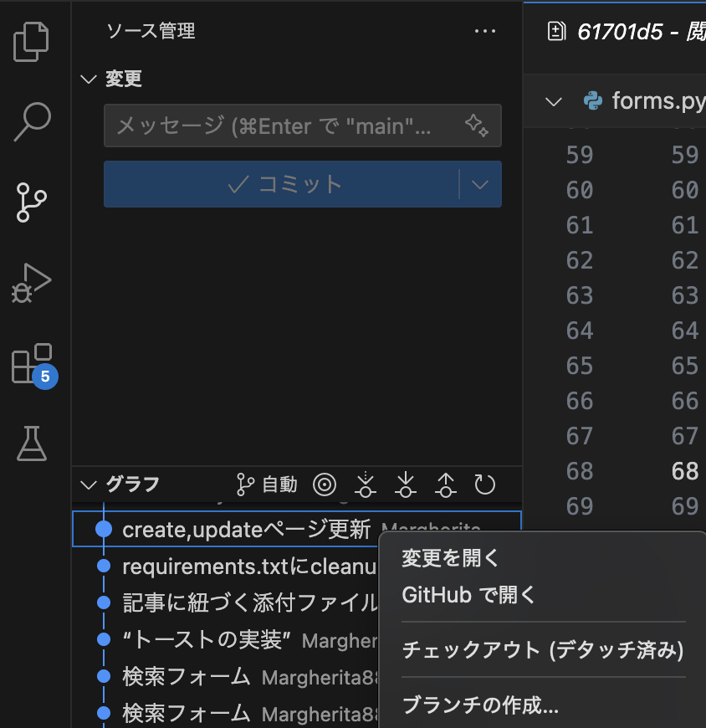The height and width of the screenshot is (728, 706).
Task: Collapse the 変更 changes section
Action: point(89,79)
